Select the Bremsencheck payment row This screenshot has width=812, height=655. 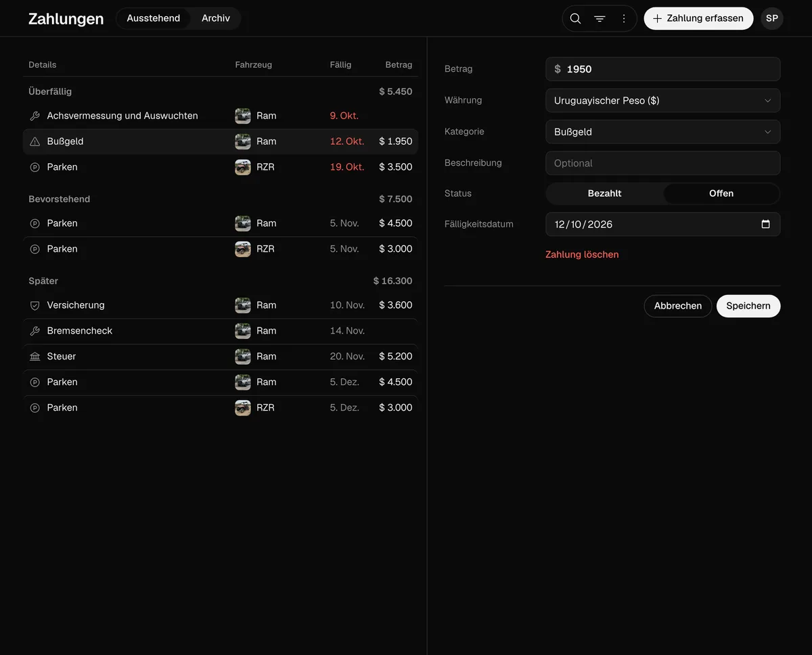click(221, 332)
